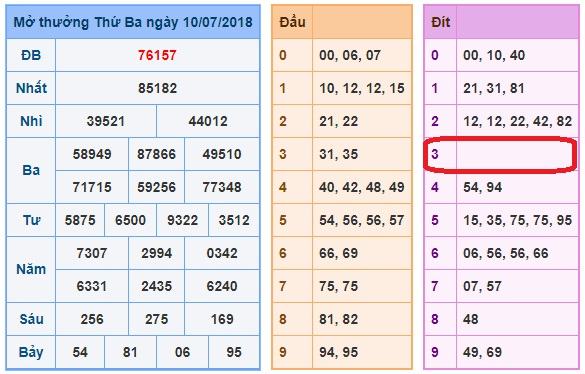The image size is (585, 374).
Task: Select the fifth prize number 6331
Action: 92,286
